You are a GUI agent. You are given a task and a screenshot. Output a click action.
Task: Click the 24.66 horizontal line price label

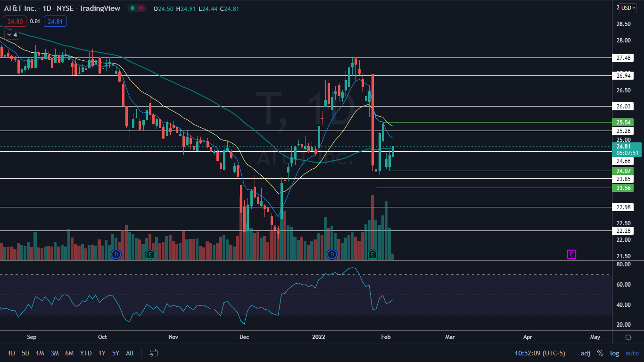click(624, 161)
